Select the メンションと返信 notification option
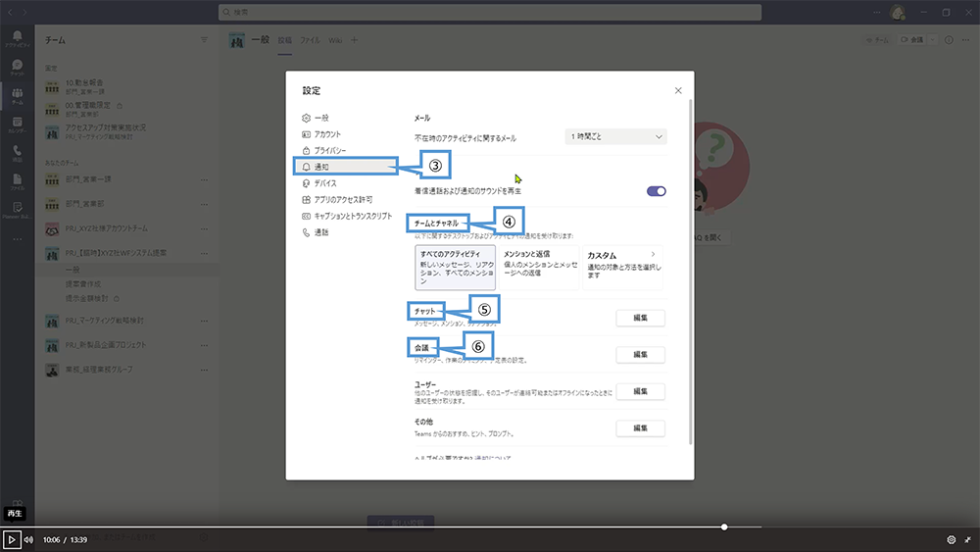 click(x=539, y=268)
